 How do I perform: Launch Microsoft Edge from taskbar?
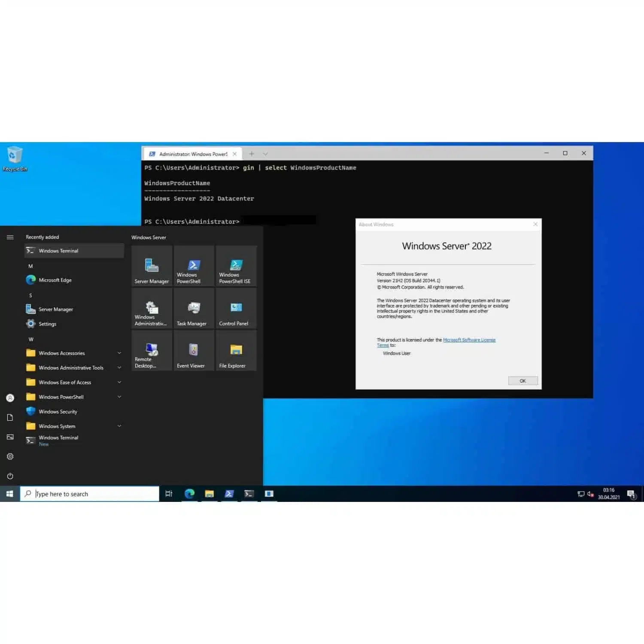pos(189,494)
